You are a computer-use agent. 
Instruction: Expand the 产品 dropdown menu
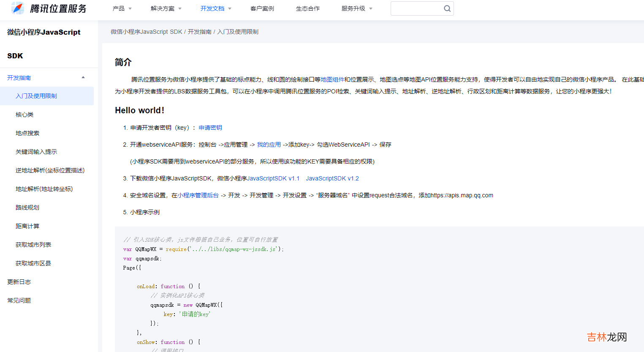122,8
